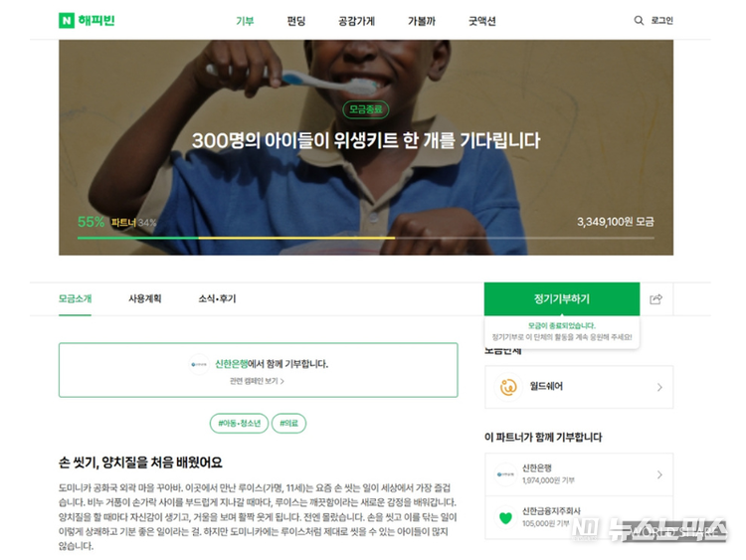Click the green heart icon for 신한금융지주회사
Image resolution: width=746 pixels, height=560 pixels.
505,517
